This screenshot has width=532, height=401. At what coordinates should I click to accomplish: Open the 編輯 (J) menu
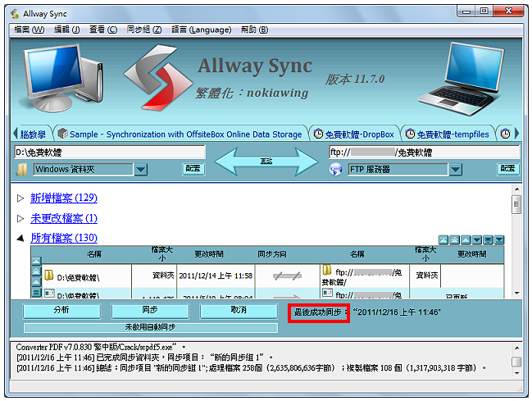(x=67, y=30)
